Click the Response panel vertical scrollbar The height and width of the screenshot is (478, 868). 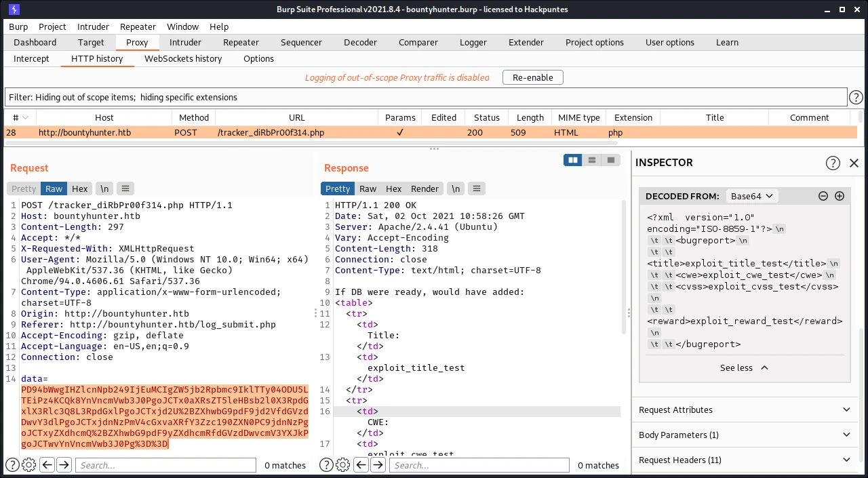[625, 266]
